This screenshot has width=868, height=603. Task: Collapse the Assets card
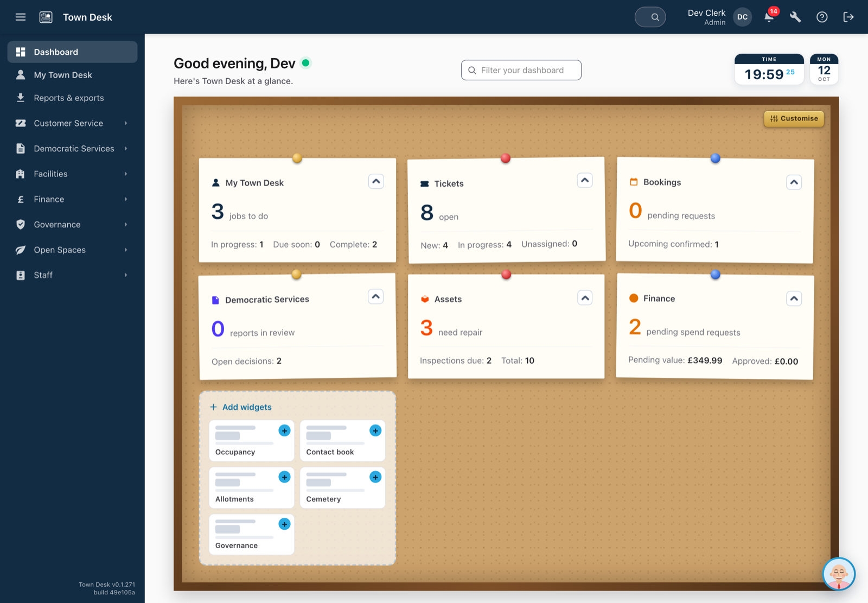585,298
